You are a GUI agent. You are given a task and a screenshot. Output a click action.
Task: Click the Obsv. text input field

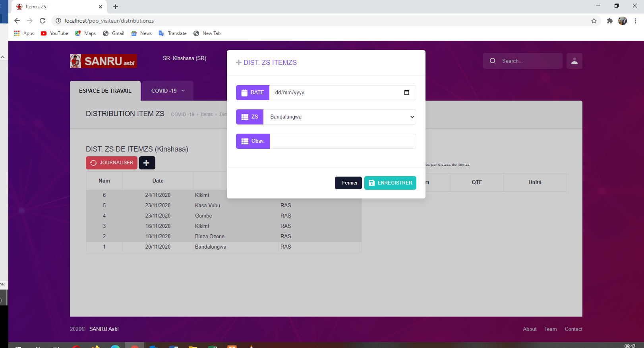pos(342,141)
